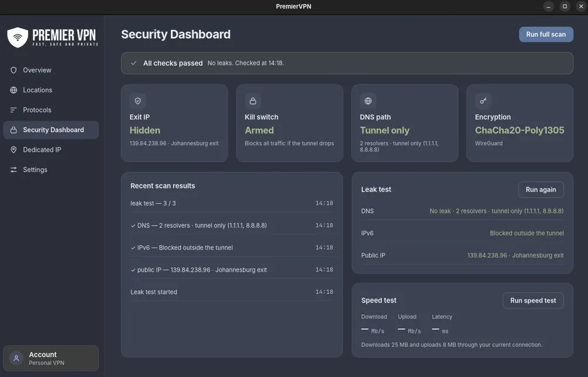The height and width of the screenshot is (377, 588).
Task: Click Public IP value in Leak test
Action: [x=515, y=255]
